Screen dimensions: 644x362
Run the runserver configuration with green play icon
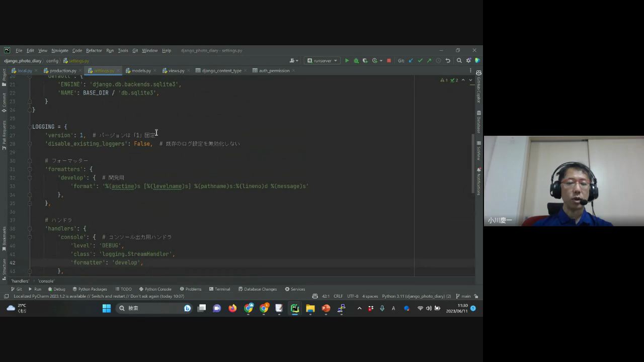coord(347,61)
